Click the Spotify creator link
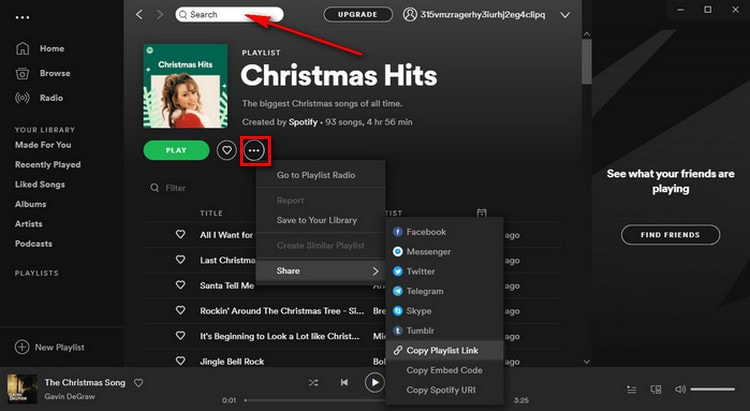 pos(303,122)
